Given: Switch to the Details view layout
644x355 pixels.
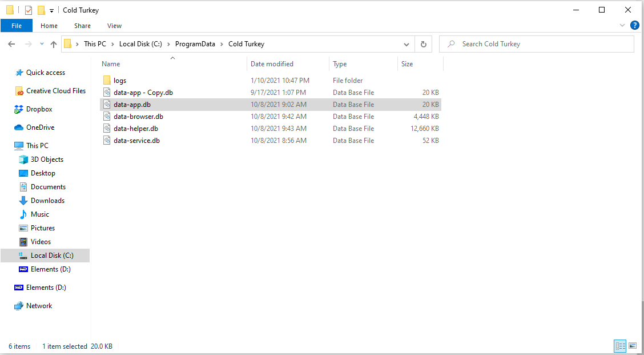Looking at the screenshot, I should (x=620, y=346).
